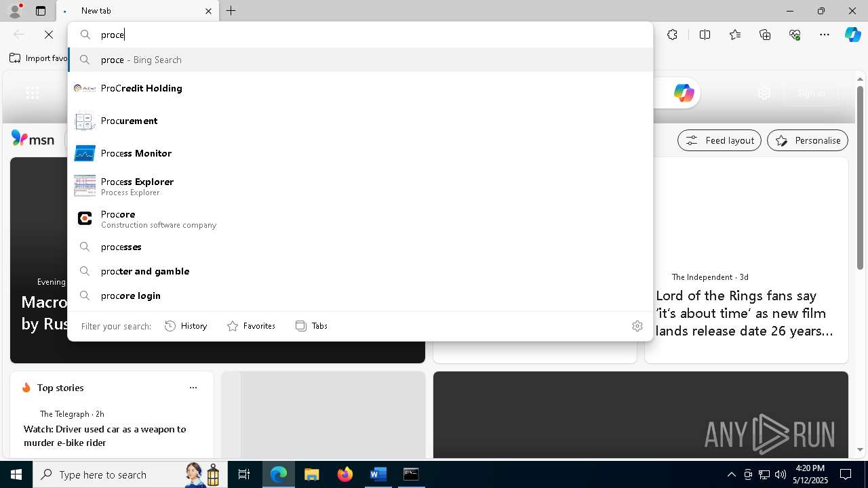Open command prompt taskbar icon
The height and width of the screenshot is (488, 868).
coord(411,474)
